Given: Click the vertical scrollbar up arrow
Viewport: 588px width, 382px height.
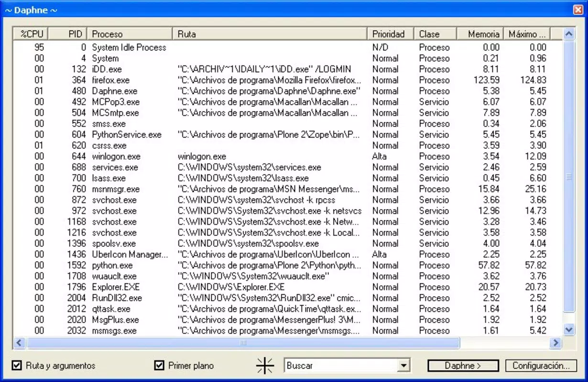Looking at the screenshot, I should [x=568, y=34].
